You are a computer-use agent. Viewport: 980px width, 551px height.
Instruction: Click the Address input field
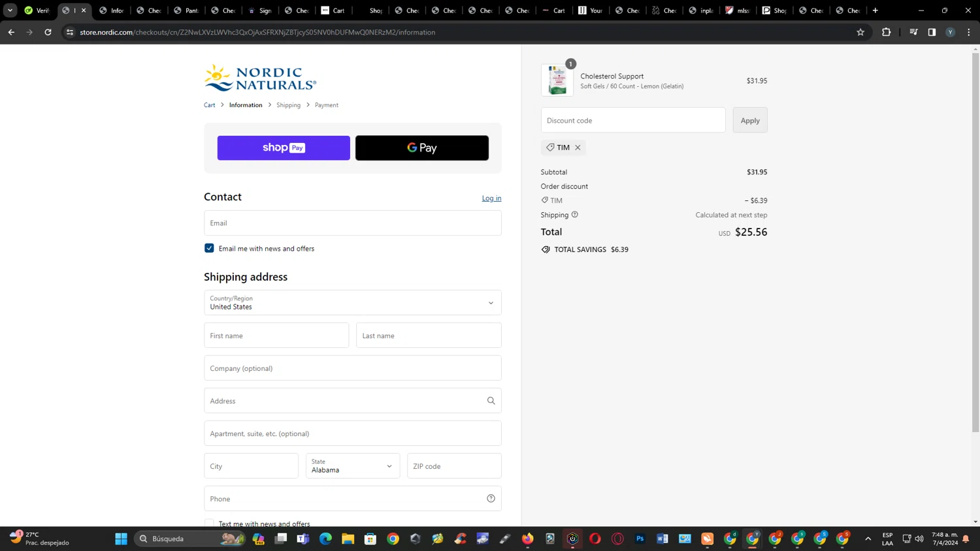[x=353, y=401]
